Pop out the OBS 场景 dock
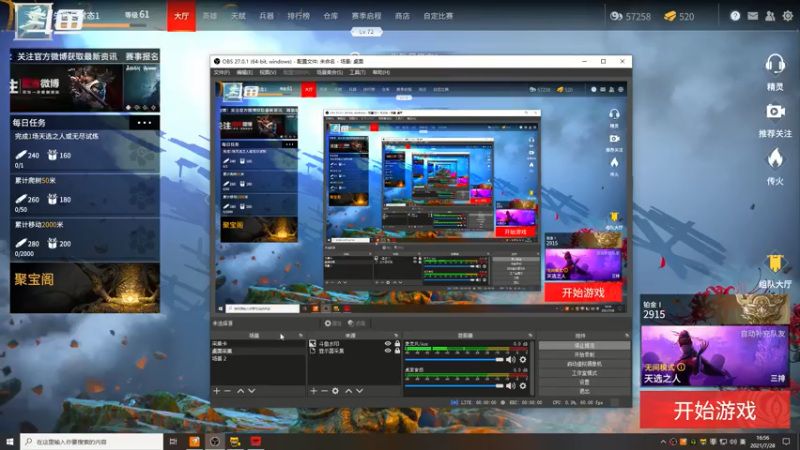 301,336
